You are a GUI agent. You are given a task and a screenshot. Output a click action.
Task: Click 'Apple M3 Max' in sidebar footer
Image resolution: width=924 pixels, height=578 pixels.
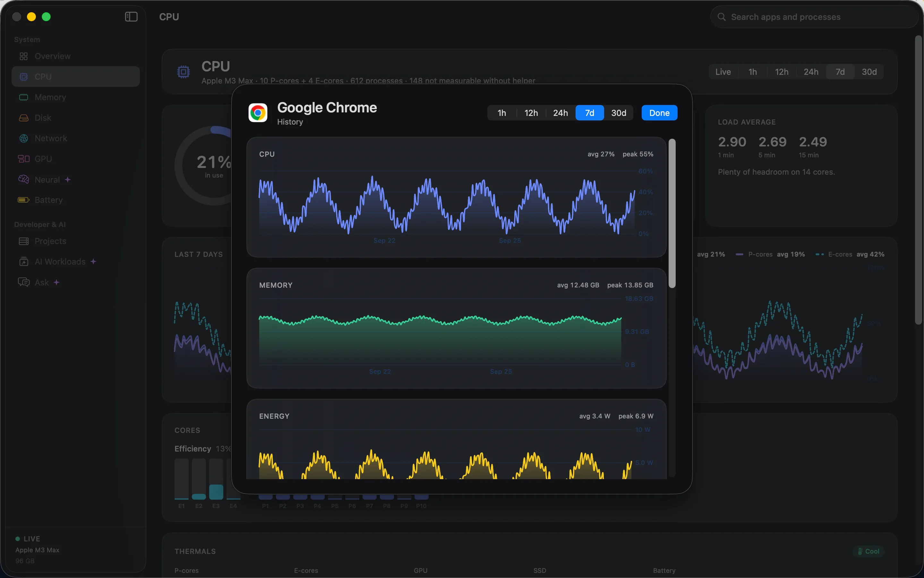pyautogui.click(x=38, y=550)
